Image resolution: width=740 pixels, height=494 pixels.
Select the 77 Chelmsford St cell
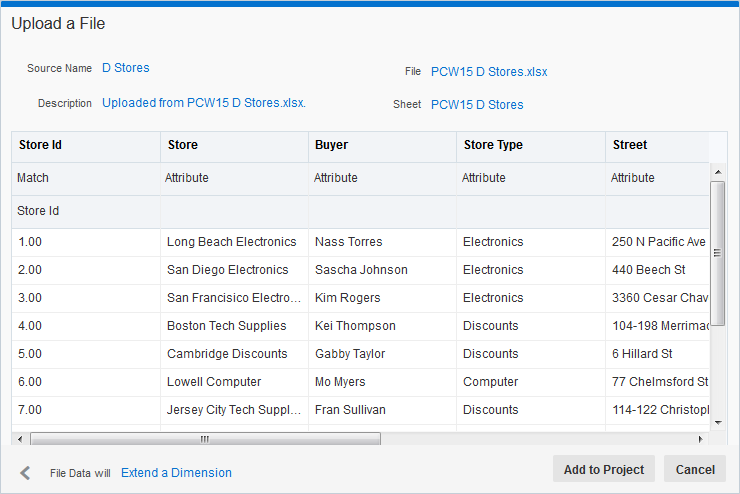[657, 382]
